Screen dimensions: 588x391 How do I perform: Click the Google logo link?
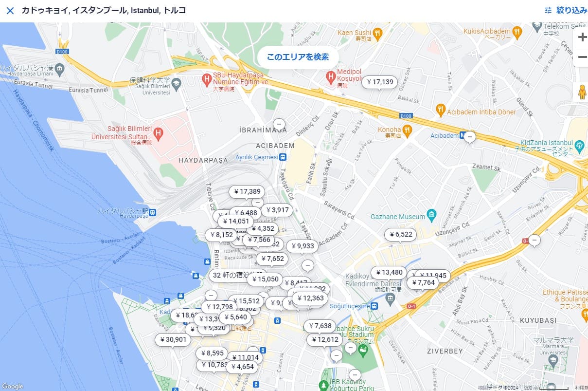[13, 386]
